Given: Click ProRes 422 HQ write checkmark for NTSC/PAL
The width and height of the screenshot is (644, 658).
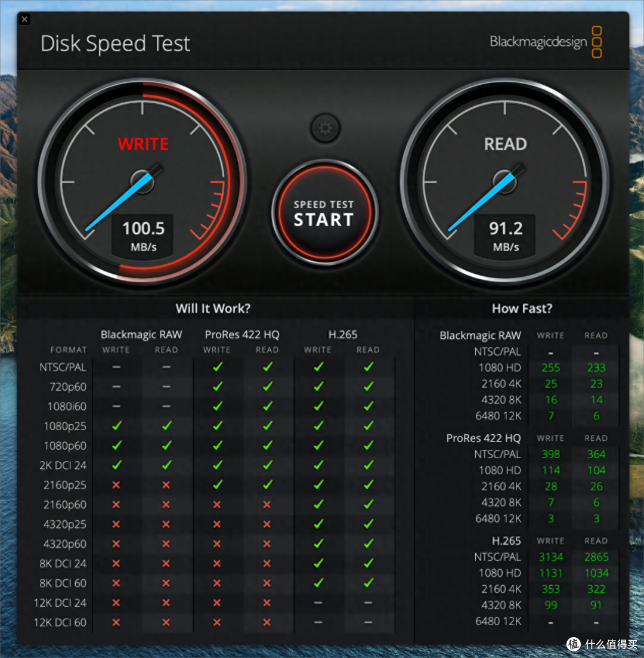Looking at the screenshot, I should pos(217,367).
